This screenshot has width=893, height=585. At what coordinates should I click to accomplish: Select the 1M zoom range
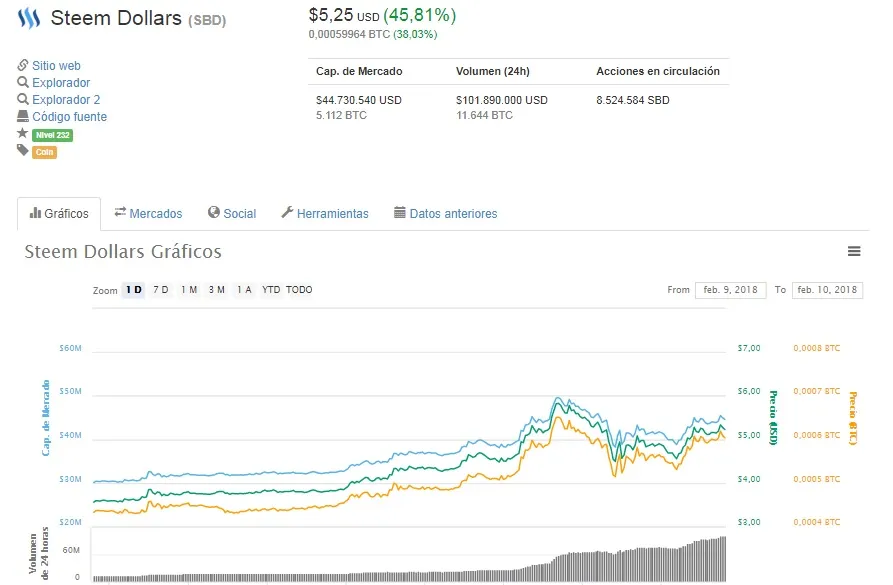coord(189,290)
